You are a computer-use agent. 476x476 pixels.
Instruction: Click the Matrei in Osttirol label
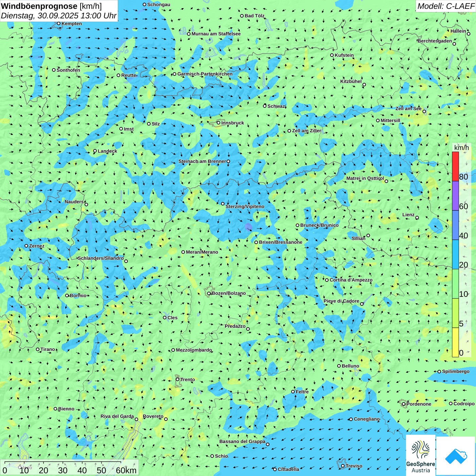(x=365, y=178)
